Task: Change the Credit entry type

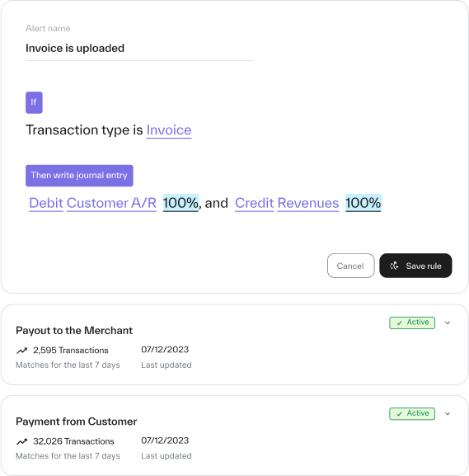Action: (x=254, y=203)
